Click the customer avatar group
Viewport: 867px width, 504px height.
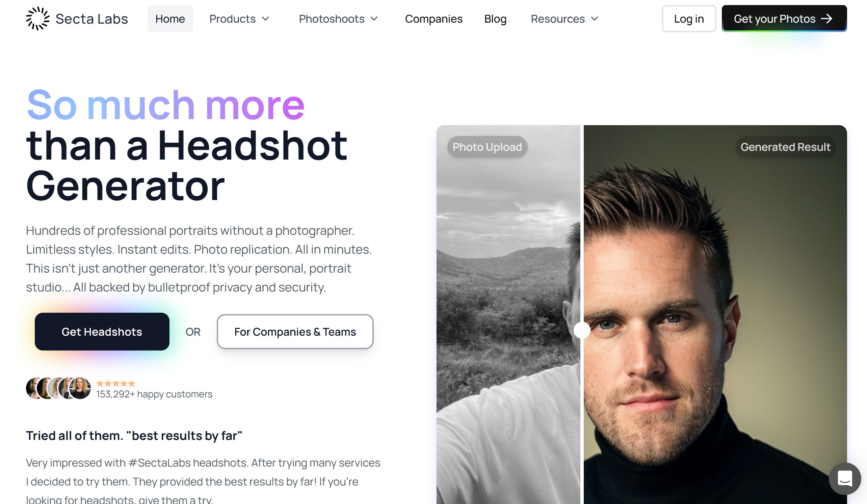58,388
